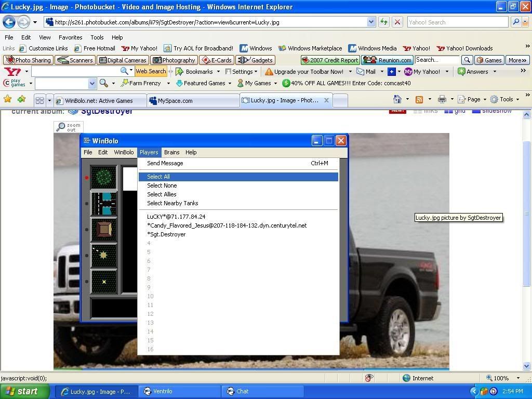Image resolution: width=532 pixels, height=399 pixels.
Task: Open the Favorites menu in menu bar
Action: (x=70, y=37)
